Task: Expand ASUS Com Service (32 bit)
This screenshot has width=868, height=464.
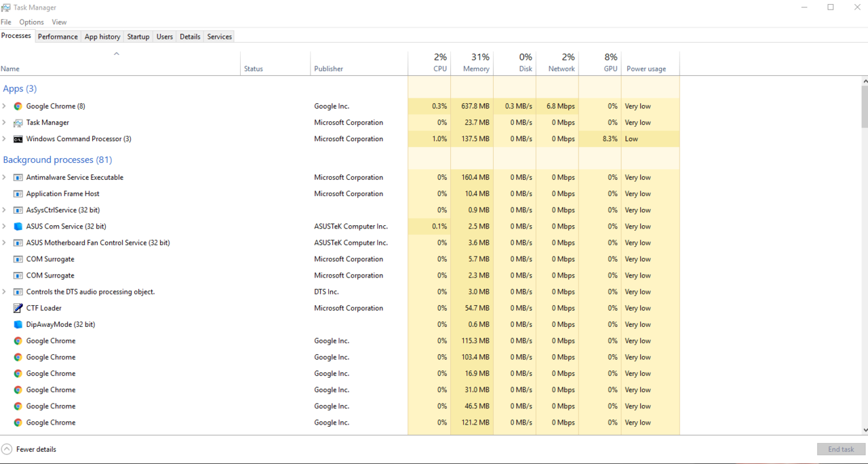Action: 4,227
